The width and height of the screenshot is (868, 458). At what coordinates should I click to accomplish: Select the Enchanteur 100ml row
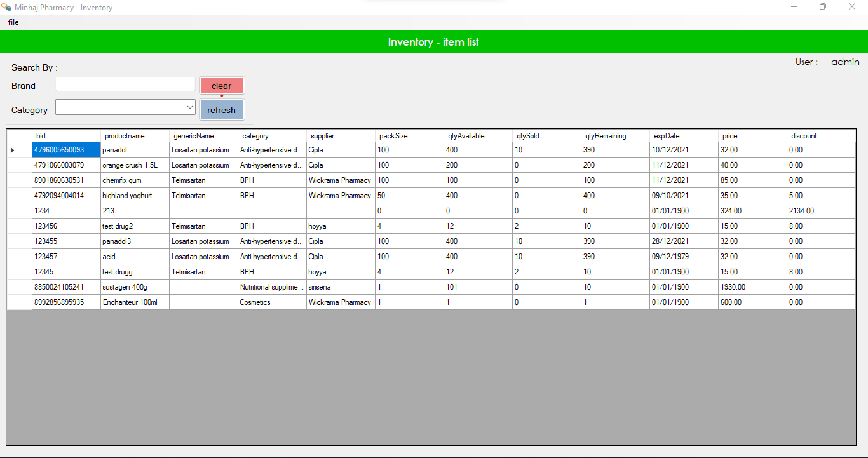click(133, 302)
